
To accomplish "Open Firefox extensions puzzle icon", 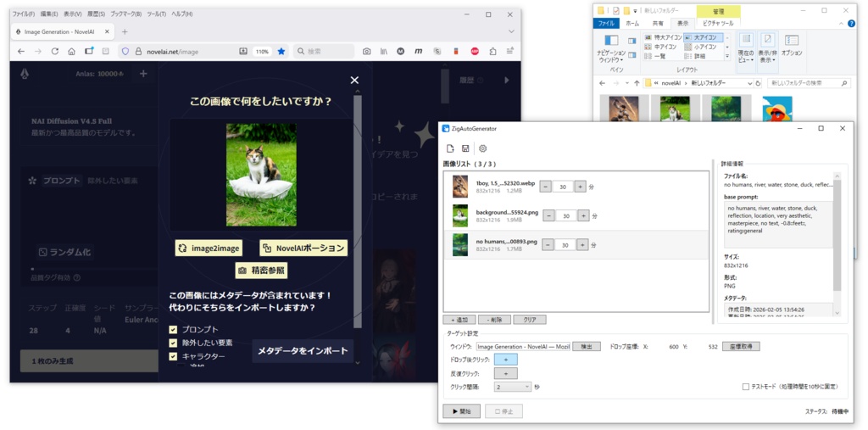I will pos(492,52).
